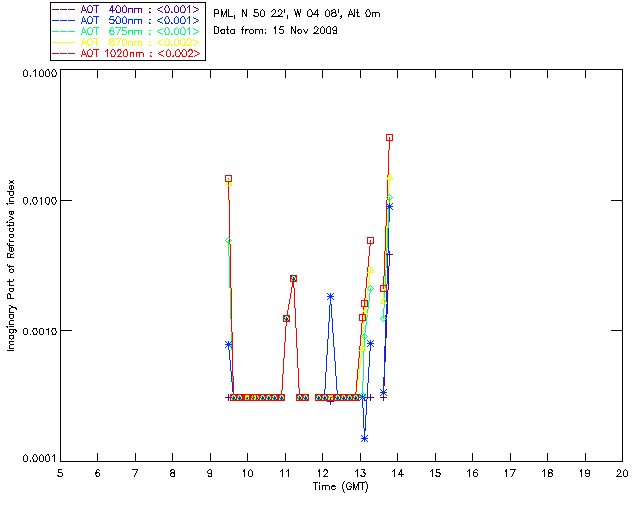This screenshot has height=512, width=640.
Task: Click the x-axis tick label 7
Action: pos(135,473)
